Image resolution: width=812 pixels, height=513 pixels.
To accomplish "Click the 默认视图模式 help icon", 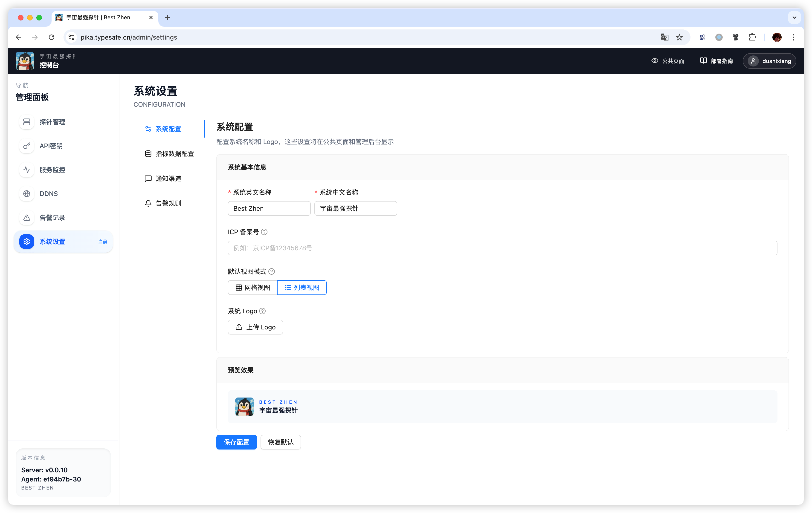I will (271, 272).
